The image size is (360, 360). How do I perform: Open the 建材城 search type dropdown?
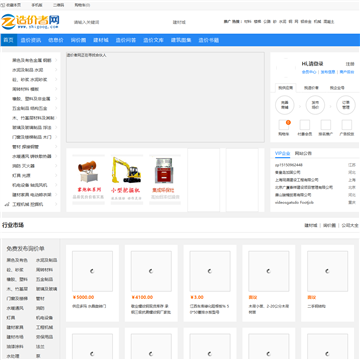[179, 22]
